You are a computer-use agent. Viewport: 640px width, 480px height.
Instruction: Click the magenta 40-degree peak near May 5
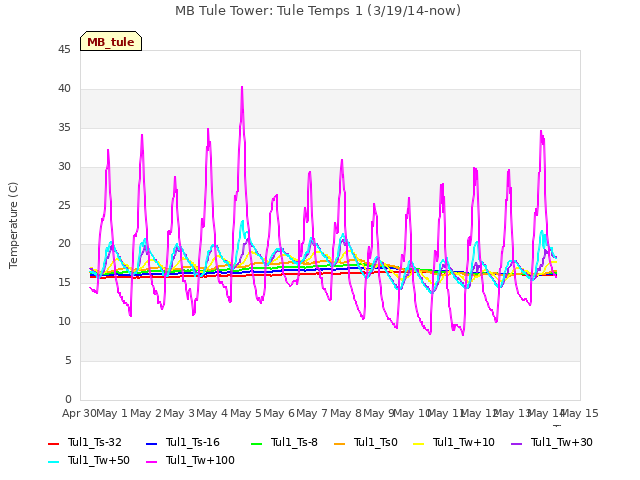pos(242,87)
